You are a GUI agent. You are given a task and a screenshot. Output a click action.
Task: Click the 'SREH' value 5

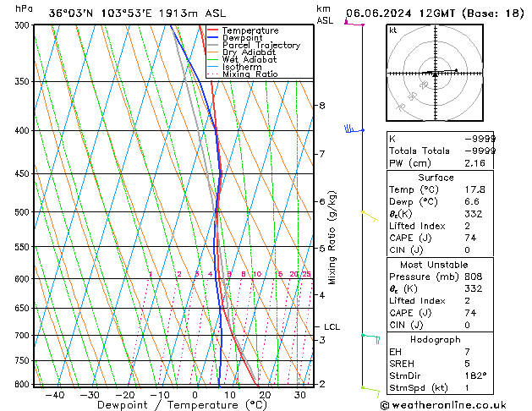coord(467,364)
